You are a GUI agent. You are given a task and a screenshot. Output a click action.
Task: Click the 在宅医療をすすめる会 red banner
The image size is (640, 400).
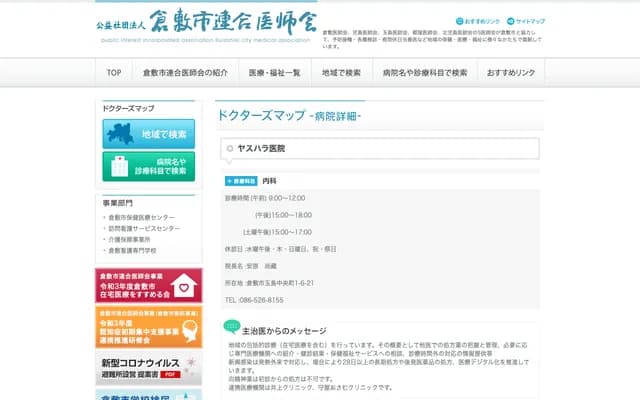pos(148,284)
